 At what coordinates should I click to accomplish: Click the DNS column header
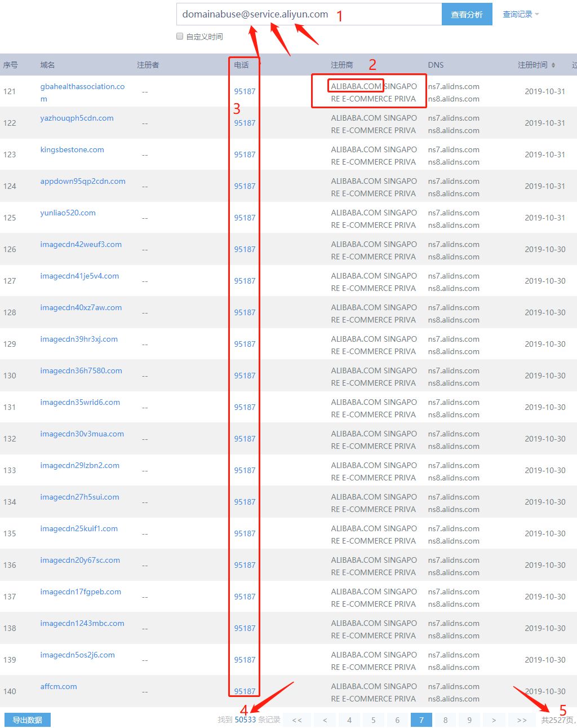pyautogui.click(x=436, y=65)
